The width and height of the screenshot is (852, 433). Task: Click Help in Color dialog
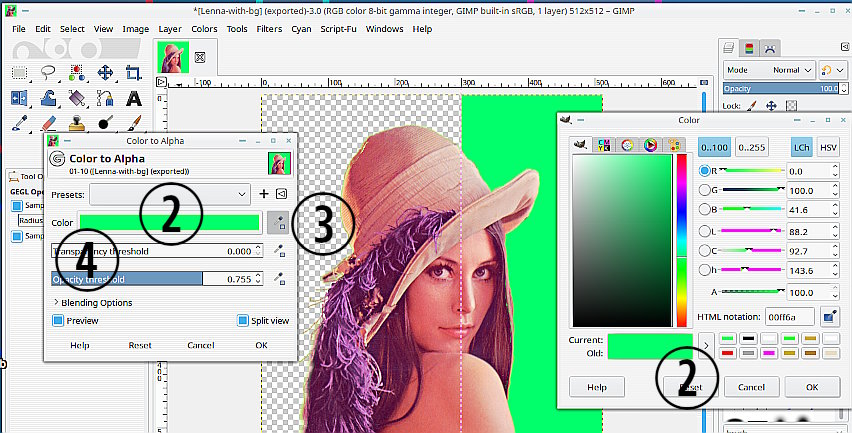tap(597, 387)
